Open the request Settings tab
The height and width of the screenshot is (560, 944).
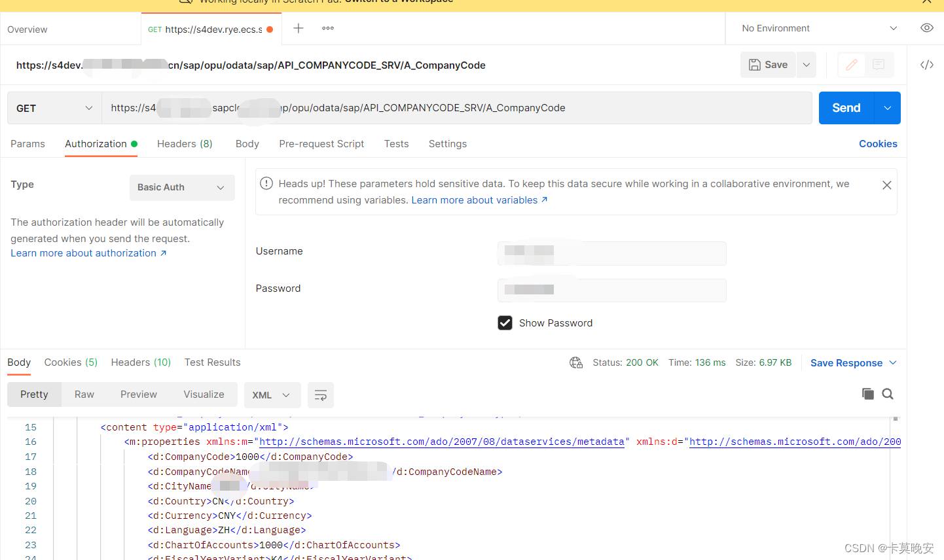(x=448, y=144)
